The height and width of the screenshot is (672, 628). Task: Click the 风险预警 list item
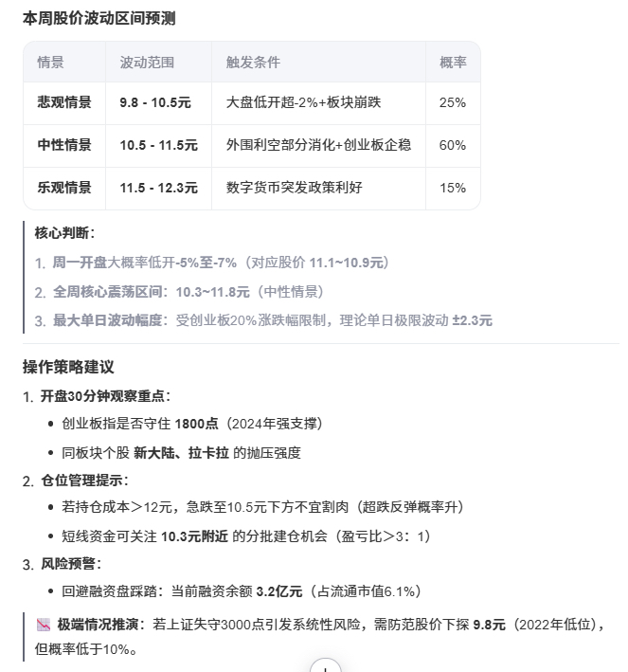tap(70, 564)
